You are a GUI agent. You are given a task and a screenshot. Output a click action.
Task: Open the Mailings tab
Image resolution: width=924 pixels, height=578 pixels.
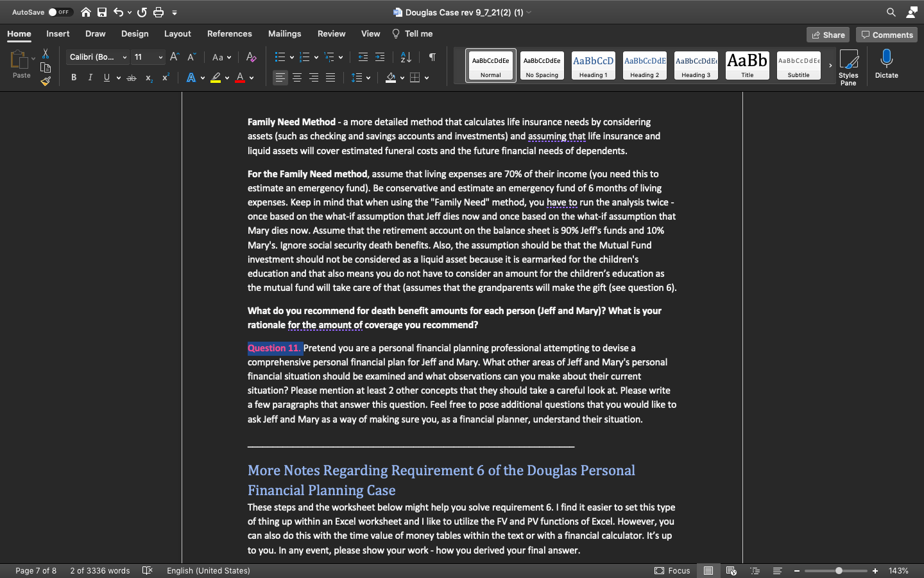(x=284, y=33)
